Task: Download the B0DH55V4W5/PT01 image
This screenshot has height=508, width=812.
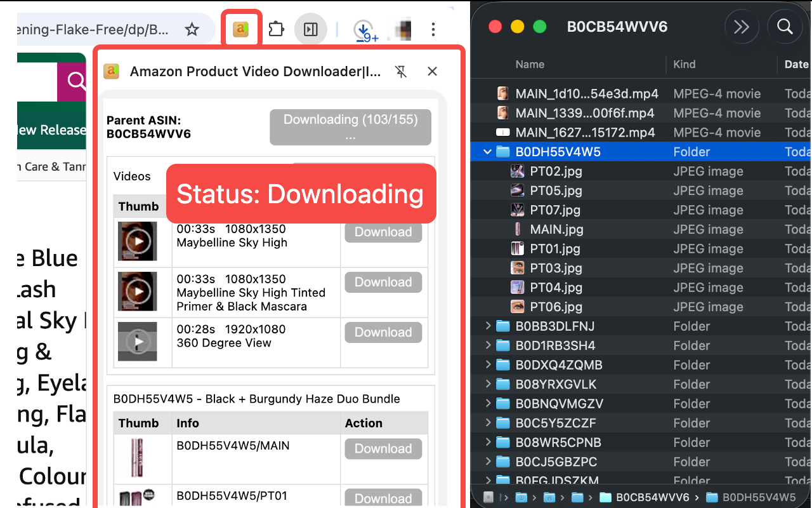Action: point(383,498)
